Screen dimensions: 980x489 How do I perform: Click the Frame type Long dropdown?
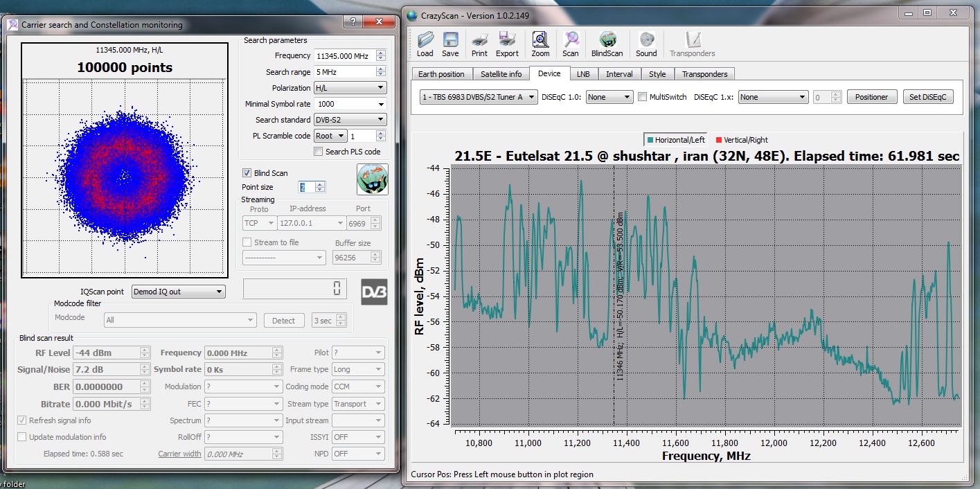click(358, 370)
